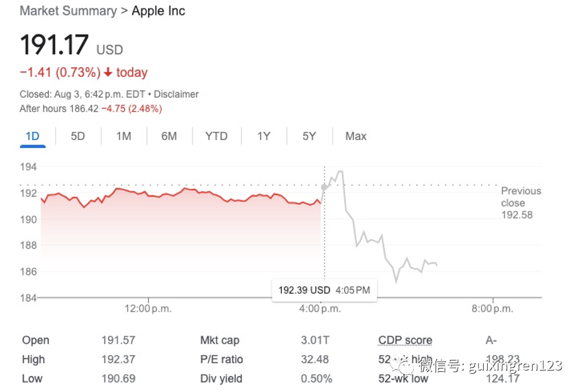Click the 191.17 USD price heading

(71, 46)
